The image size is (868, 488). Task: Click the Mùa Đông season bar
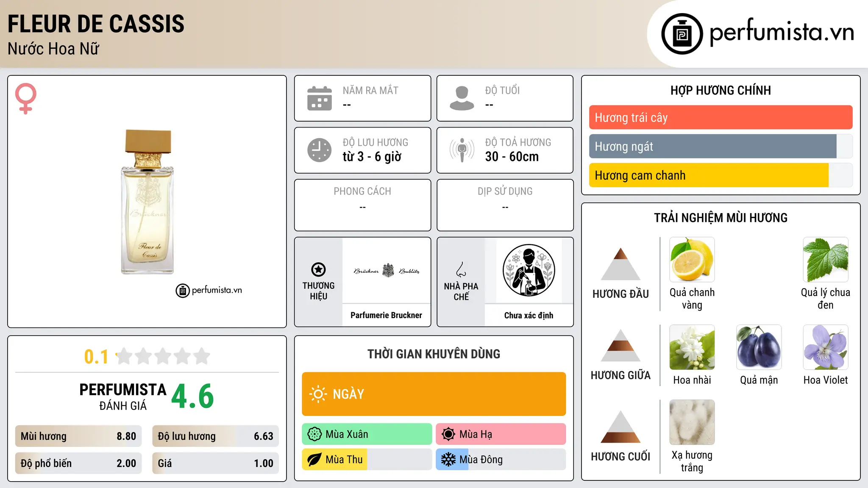click(501, 460)
